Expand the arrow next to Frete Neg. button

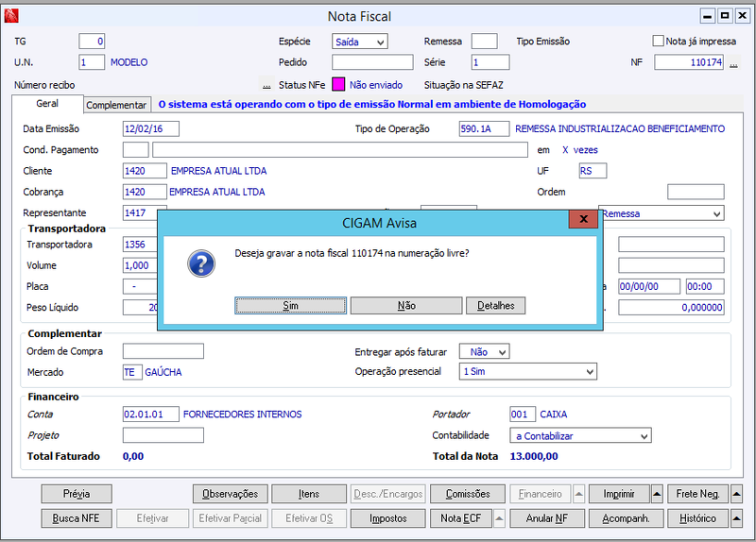736,494
